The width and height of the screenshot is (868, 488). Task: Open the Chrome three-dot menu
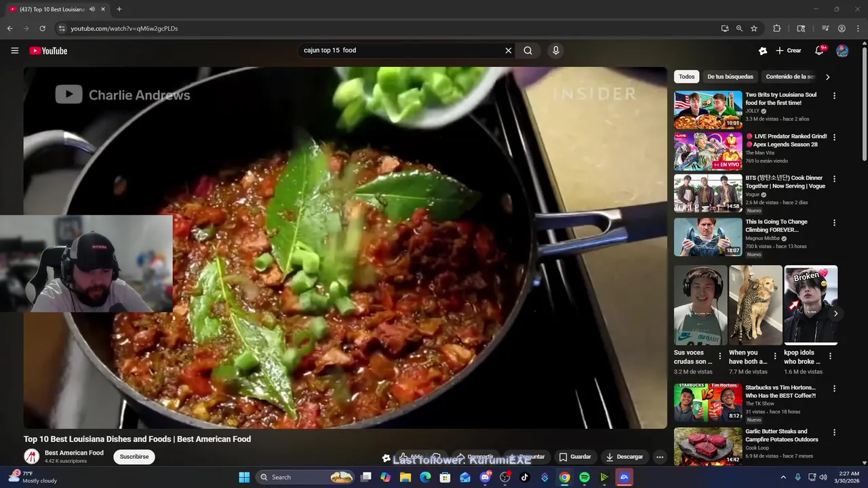856,28
